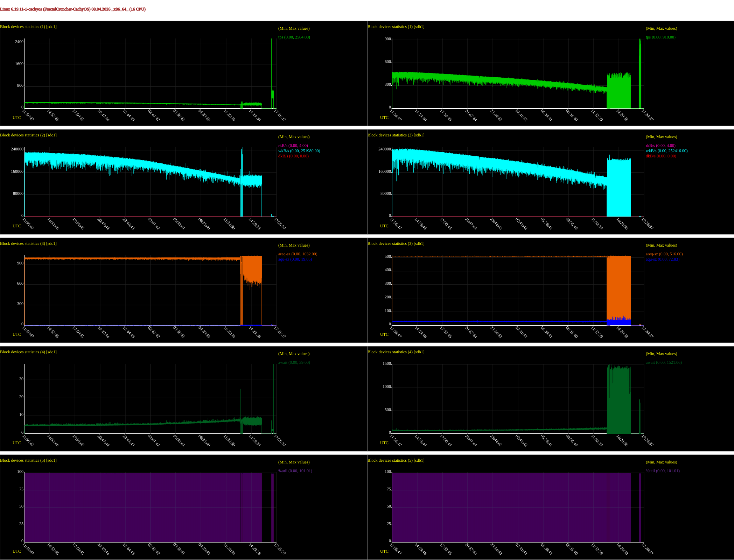Select title 'Block devices statistics (1) [sdc1]'

pyautogui.click(x=28, y=27)
